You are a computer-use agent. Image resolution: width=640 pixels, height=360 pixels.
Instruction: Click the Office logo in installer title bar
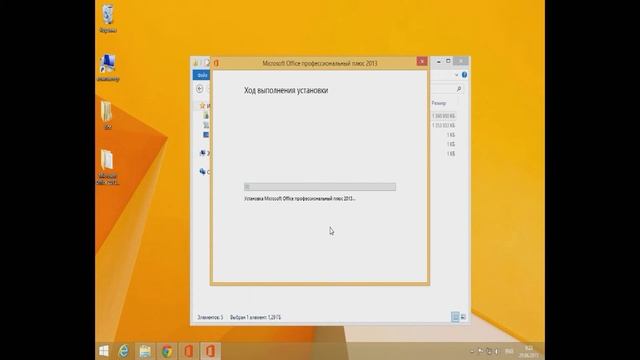tap(216, 63)
